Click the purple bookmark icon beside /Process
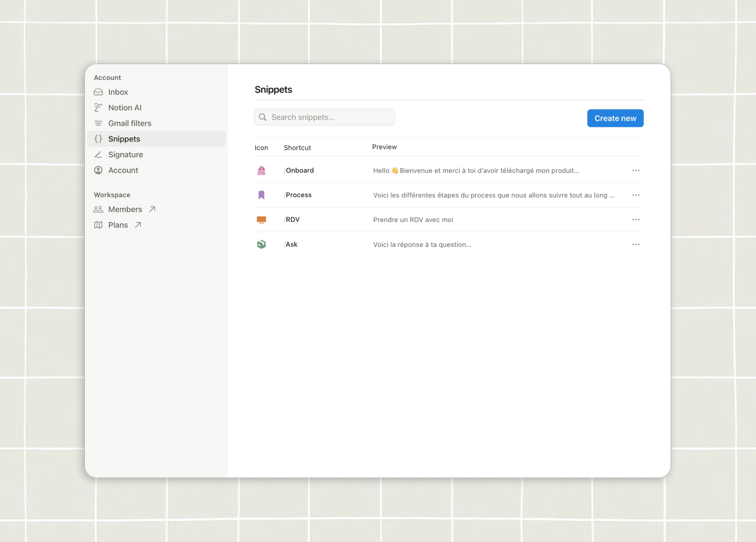The height and width of the screenshot is (542, 756). (x=261, y=195)
